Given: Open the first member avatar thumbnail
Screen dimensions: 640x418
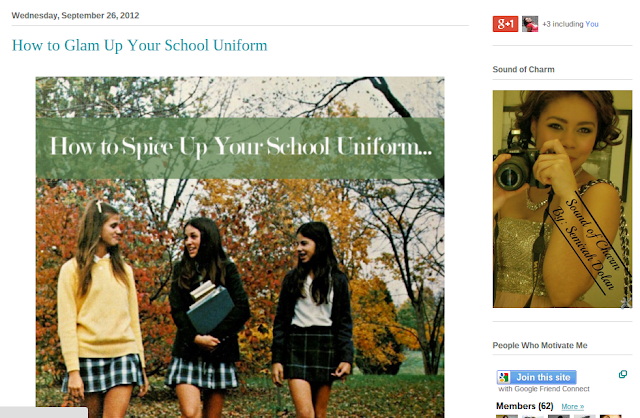Looking at the screenshot, I should 507,416.
